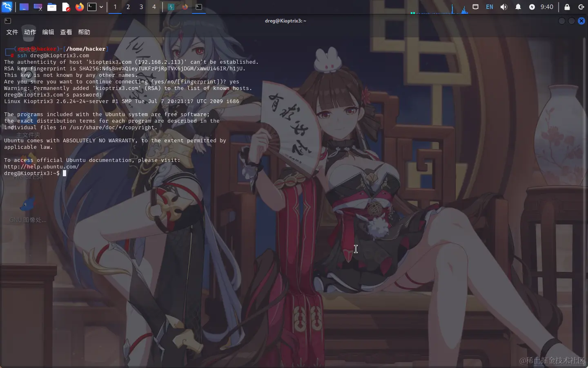
Task: Activate the Firefox window in the taskbar
Action: 185,7
